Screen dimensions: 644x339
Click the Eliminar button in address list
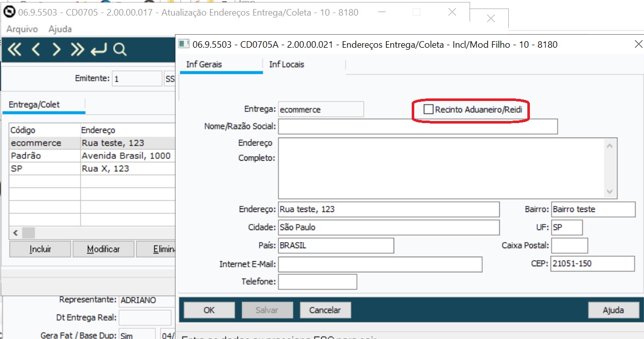point(156,249)
